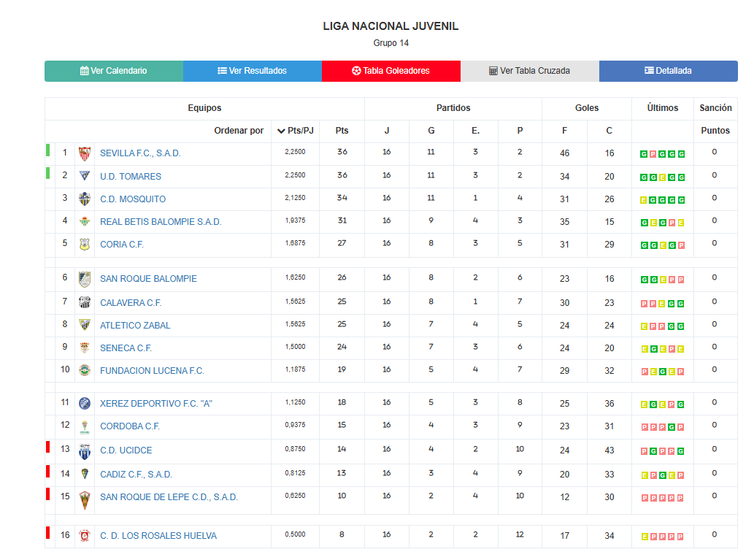This screenshot has width=746, height=560.
Task: Click the Sanción column header
Action: (715, 108)
